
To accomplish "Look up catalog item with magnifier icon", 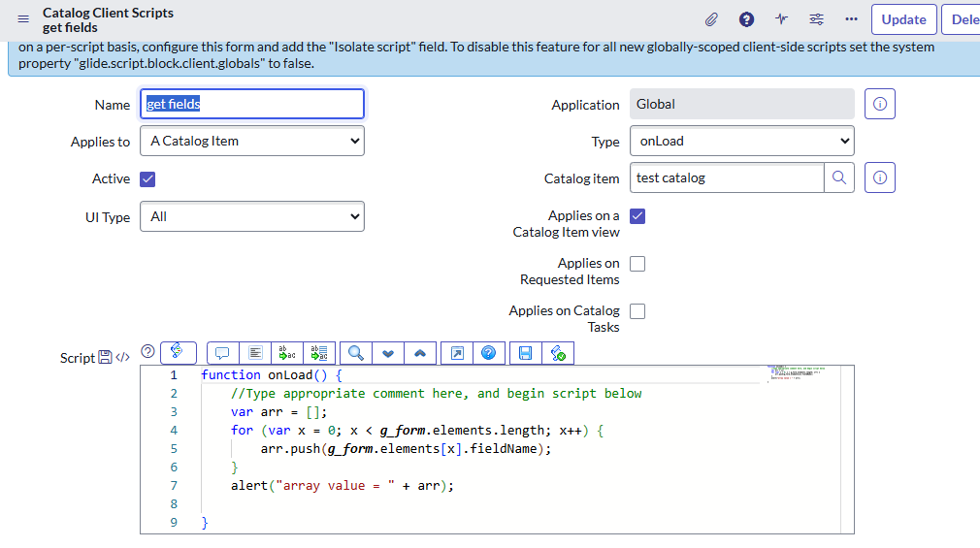I will click(839, 177).
